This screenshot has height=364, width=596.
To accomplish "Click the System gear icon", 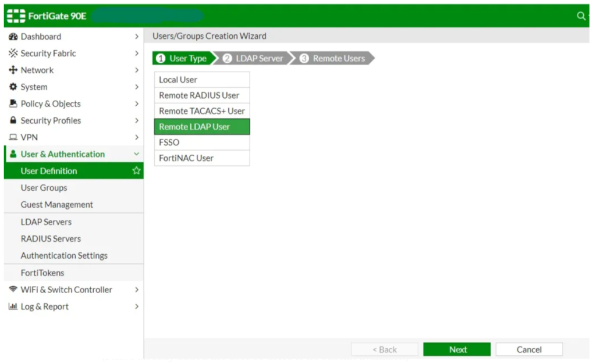I will click(x=13, y=87).
